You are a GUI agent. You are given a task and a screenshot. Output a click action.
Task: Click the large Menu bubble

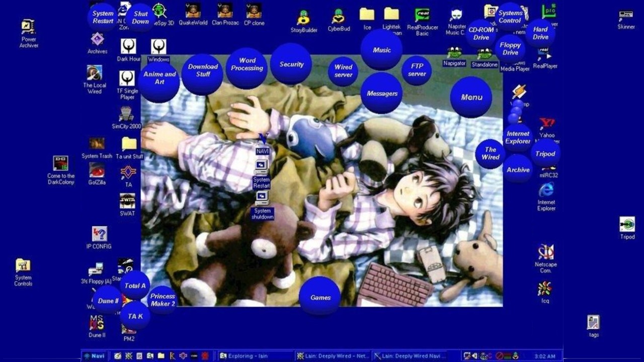click(471, 97)
